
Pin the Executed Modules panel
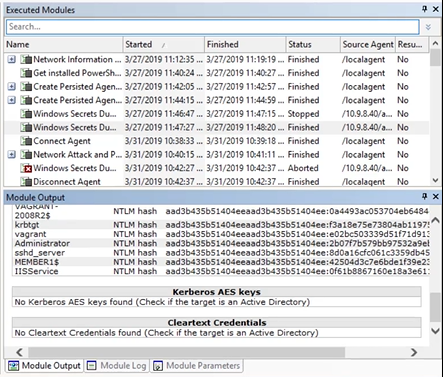click(x=424, y=9)
